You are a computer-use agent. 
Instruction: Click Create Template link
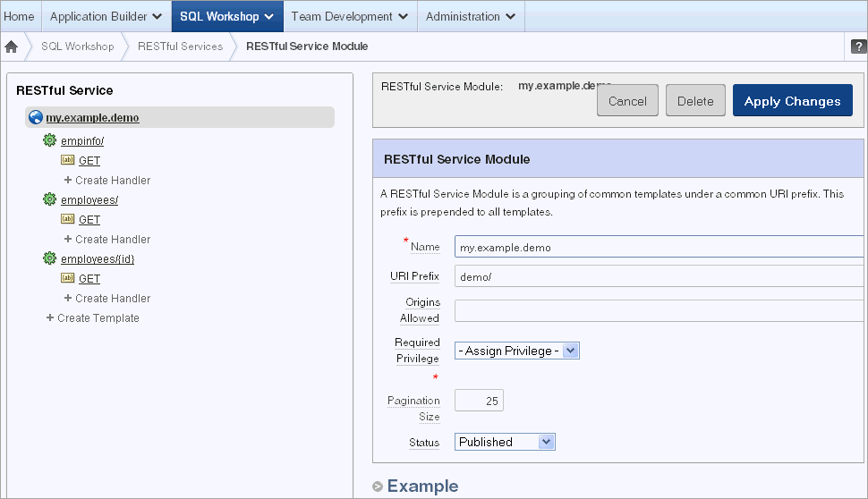point(93,318)
